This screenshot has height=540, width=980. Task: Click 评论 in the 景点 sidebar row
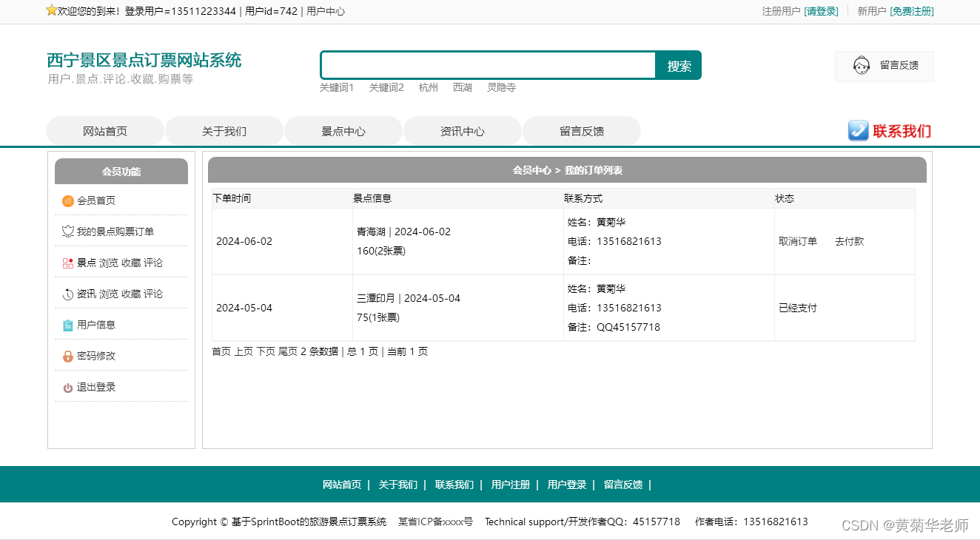pyautogui.click(x=153, y=263)
